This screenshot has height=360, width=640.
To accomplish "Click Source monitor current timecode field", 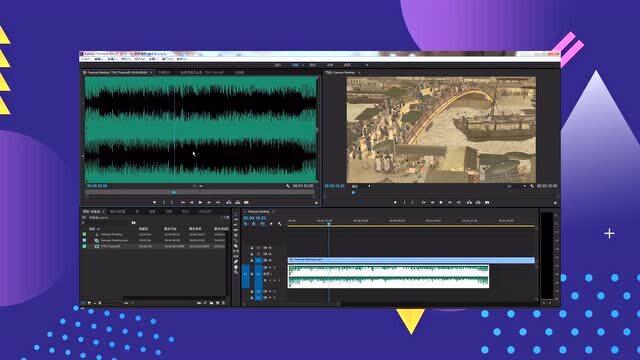I will (x=97, y=186).
